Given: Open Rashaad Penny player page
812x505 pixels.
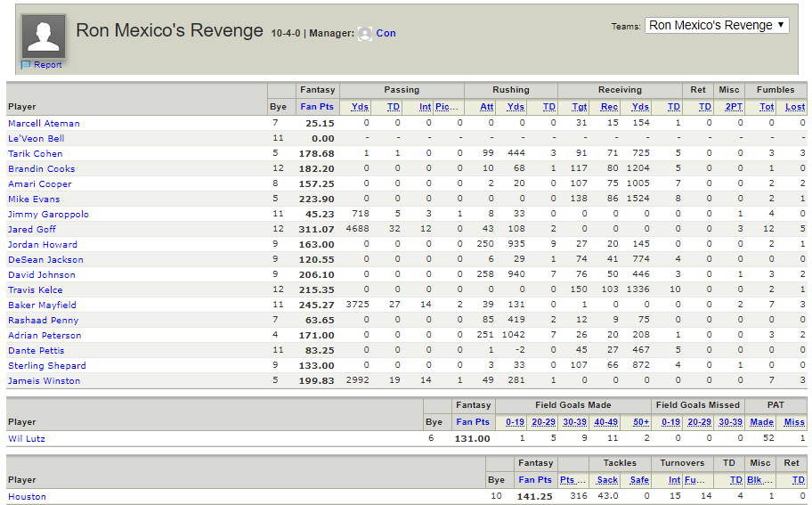Looking at the screenshot, I should 44,320.
